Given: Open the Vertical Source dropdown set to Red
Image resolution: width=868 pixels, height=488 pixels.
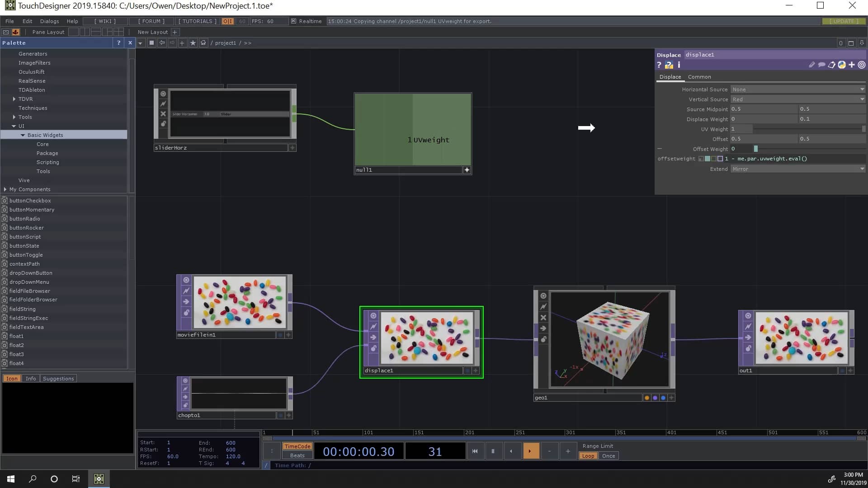Looking at the screenshot, I should [x=798, y=99].
